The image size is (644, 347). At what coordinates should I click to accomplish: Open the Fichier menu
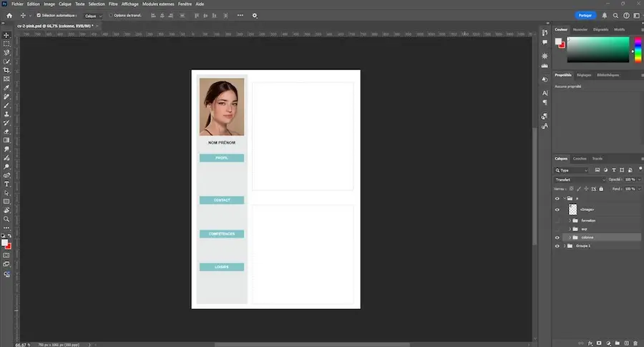pyautogui.click(x=17, y=4)
